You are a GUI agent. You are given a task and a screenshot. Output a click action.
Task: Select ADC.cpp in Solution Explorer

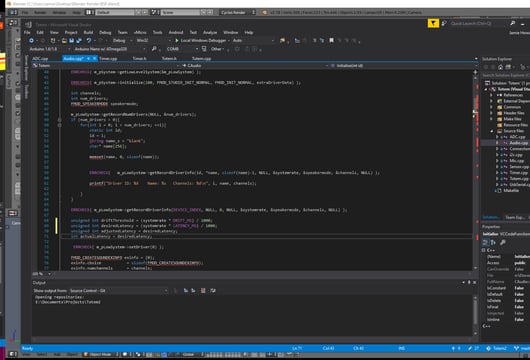(x=517, y=137)
